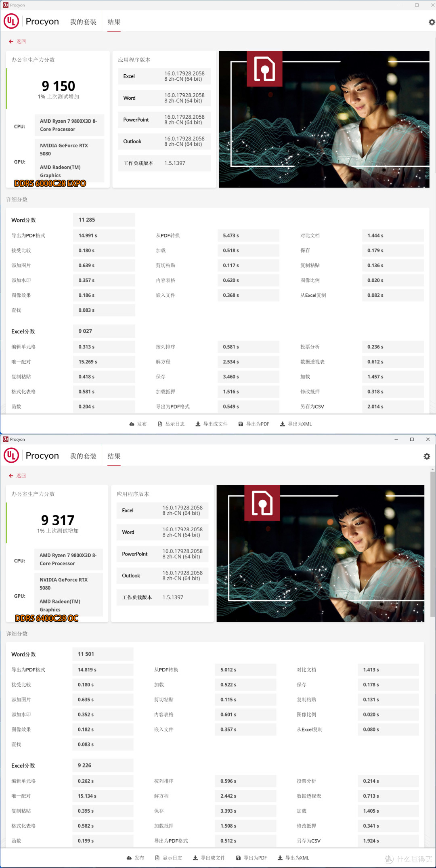Click the 工作负载版本 row in the top window
436x868 pixels.
164,163
